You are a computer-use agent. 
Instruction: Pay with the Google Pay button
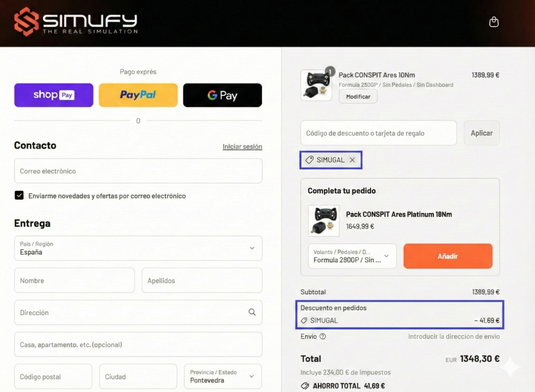point(222,95)
